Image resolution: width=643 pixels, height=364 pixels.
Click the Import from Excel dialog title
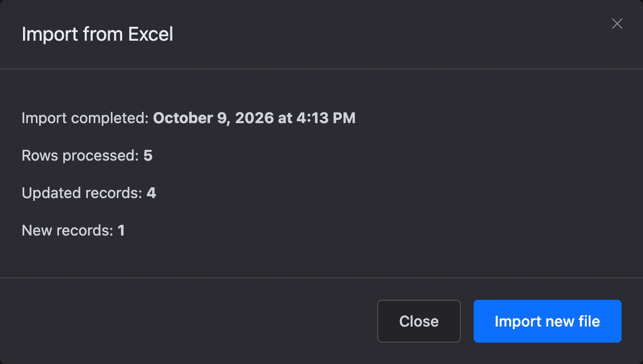pyautogui.click(x=98, y=35)
